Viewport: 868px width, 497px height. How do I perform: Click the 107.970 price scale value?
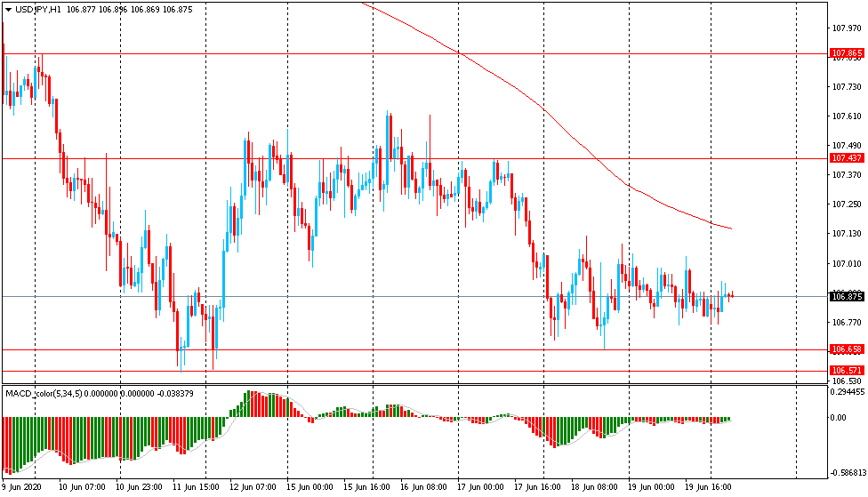point(845,28)
